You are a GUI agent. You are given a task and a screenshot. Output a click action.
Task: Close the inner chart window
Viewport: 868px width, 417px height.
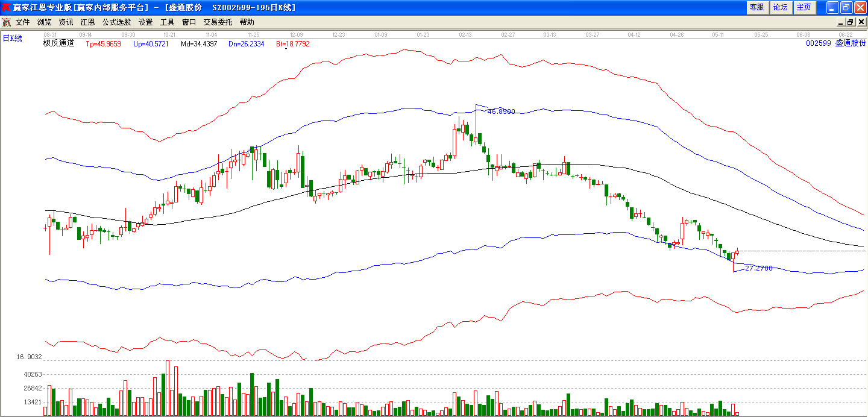[861, 22]
